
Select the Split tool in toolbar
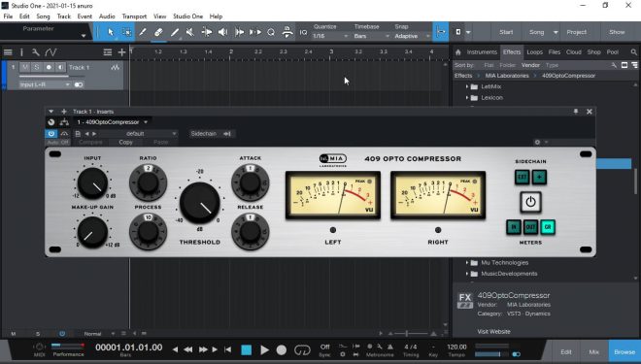click(143, 32)
